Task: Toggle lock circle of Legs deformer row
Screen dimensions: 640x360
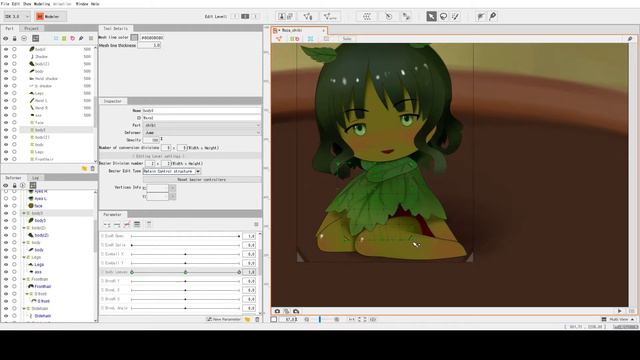Action: click(x=14, y=257)
